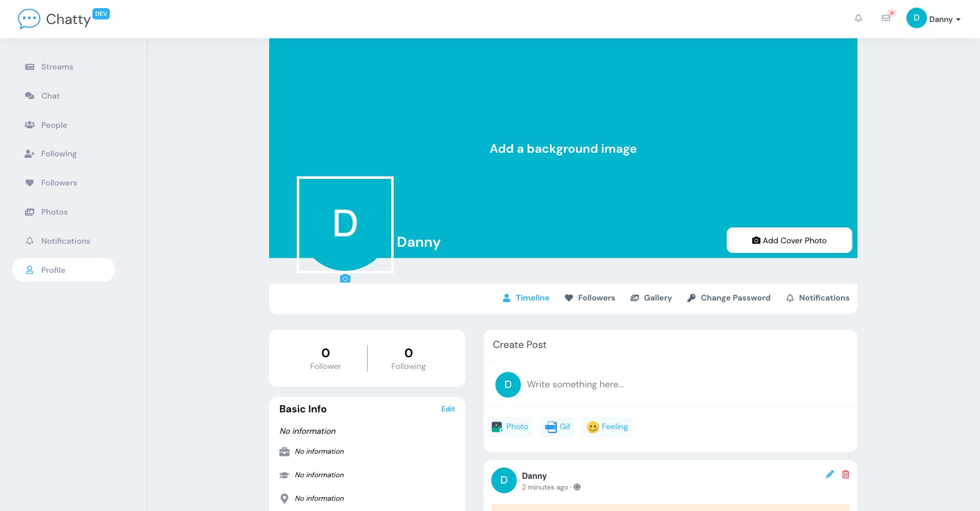Select Profile in the sidebar

(x=64, y=270)
